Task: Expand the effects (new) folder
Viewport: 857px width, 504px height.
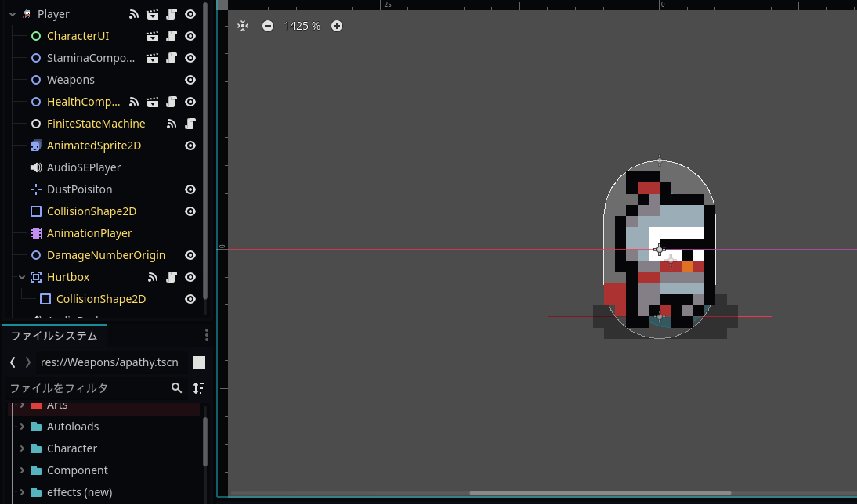Action: tap(22, 492)
